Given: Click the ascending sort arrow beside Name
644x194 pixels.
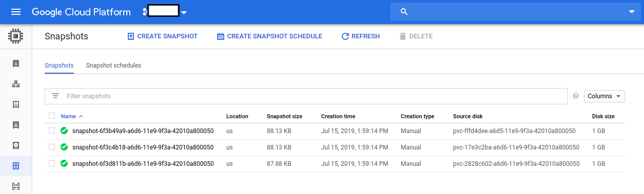Looking at the screenshot, I should (81, 116).
